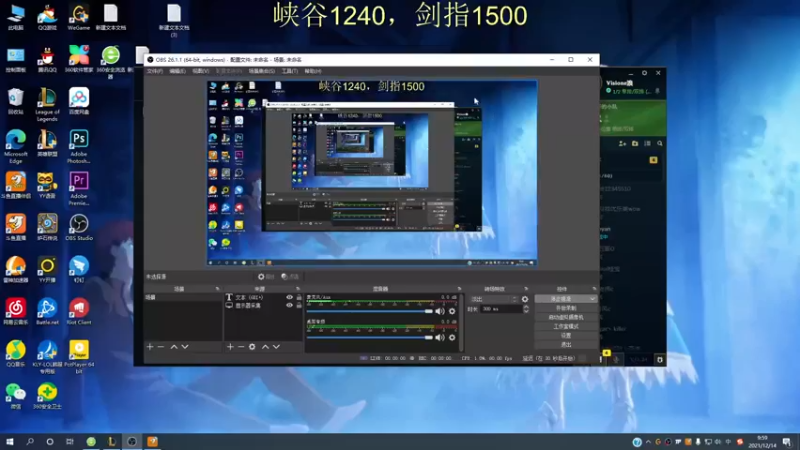Click the League of Legends desktop icon

pyautogui.click(x=47, y=105)
